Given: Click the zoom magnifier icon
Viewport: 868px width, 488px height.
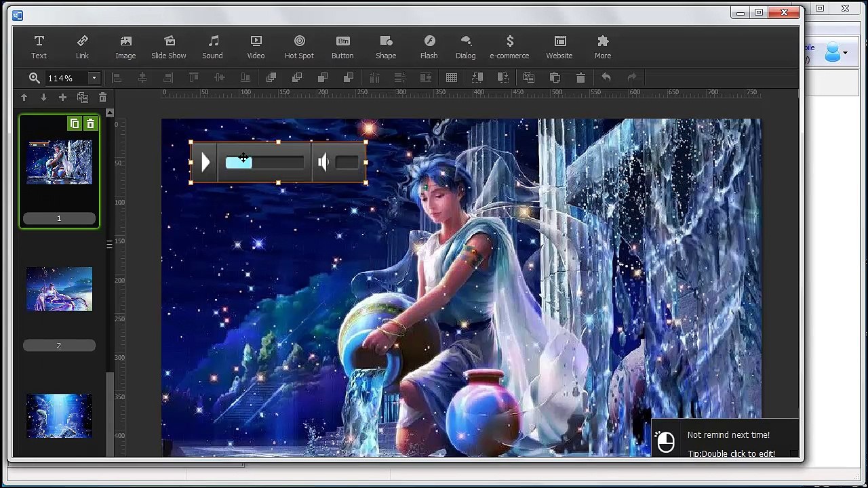Looking at the screenshot, I should pos(34,78).
